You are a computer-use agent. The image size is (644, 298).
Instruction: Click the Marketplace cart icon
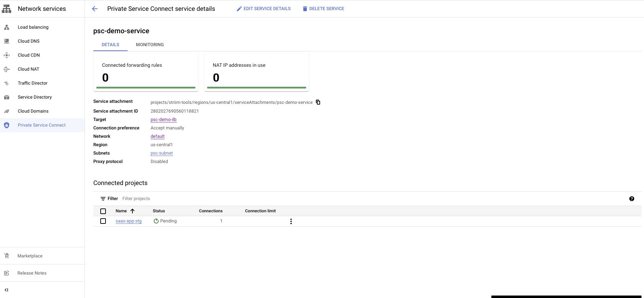(7, 256)
